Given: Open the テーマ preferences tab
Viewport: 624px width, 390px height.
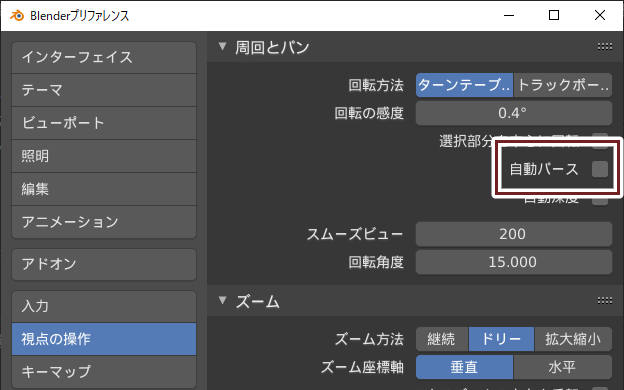Looking at the screenshot, I should 104,90.
